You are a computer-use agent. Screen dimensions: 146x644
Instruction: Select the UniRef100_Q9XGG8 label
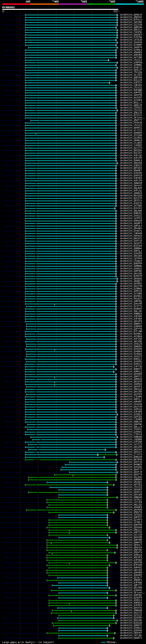pos(131,527)
